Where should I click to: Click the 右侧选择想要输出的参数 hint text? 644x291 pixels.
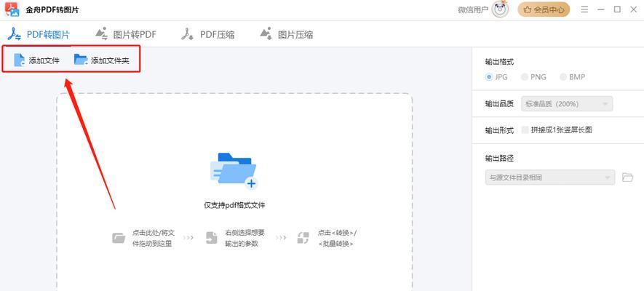[x=245, y=238]
